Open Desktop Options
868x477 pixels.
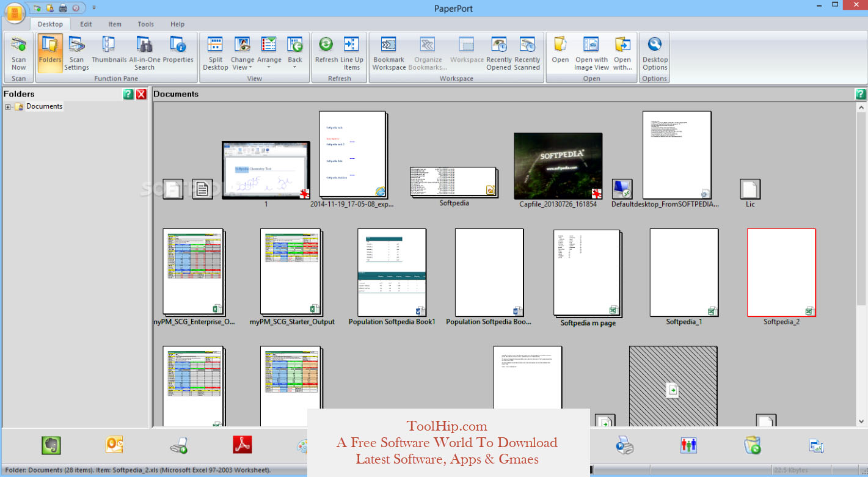pyautogui.click(x=655, y=53)
